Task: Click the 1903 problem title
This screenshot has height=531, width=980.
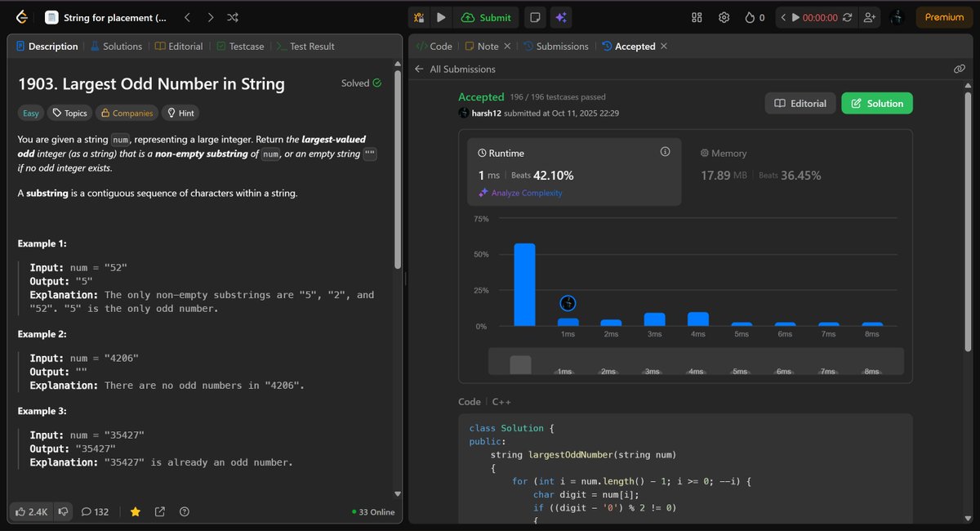Action: [151, 83]
